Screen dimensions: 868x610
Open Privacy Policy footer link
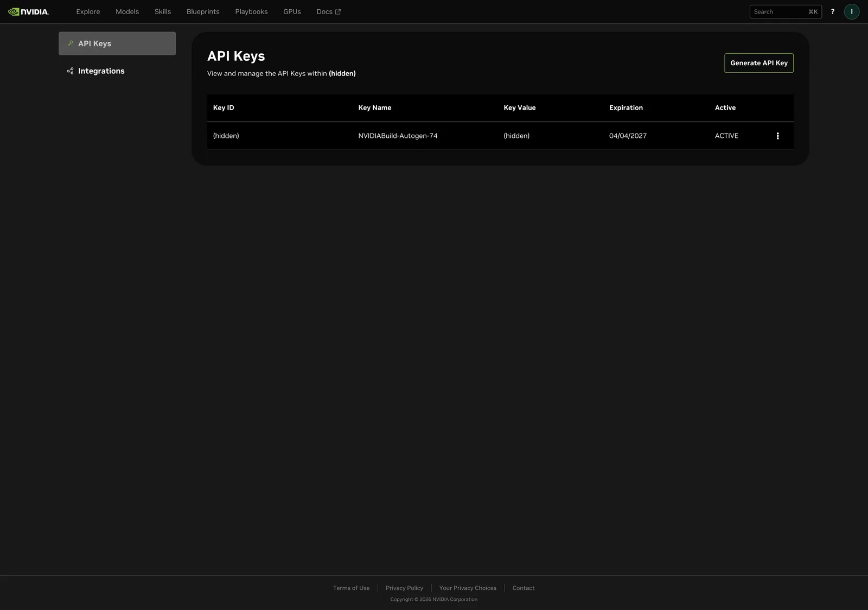(404, 588)
